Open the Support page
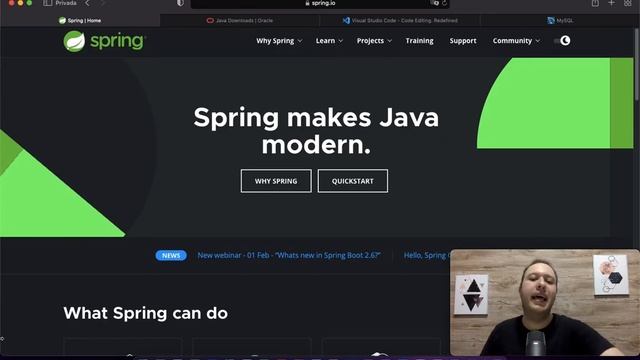The width and height of the screenshot is (640, 360). [463, 41]
